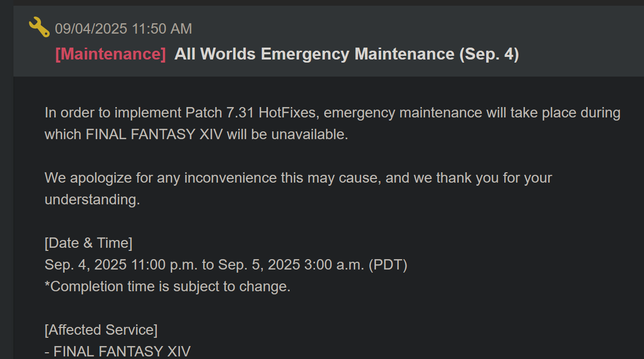Click the '(Sep. 4)' part of the title

point(489,54)
